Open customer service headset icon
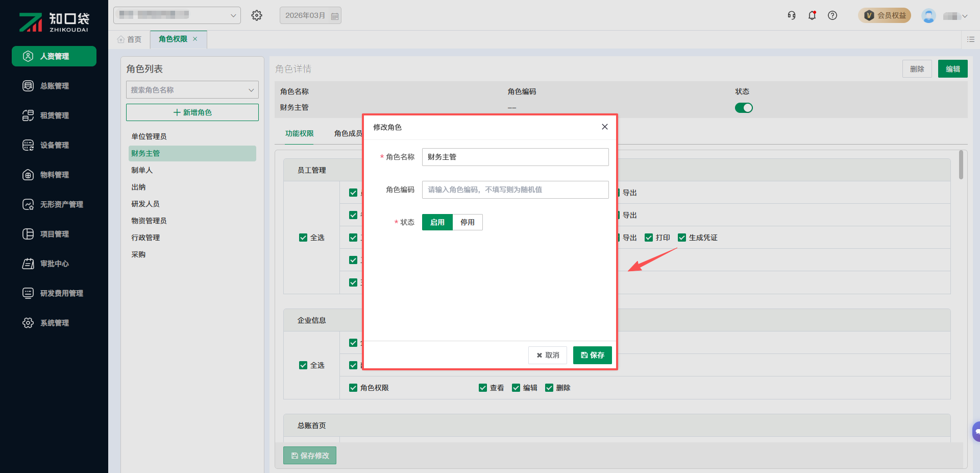 [x=792, y=15]
